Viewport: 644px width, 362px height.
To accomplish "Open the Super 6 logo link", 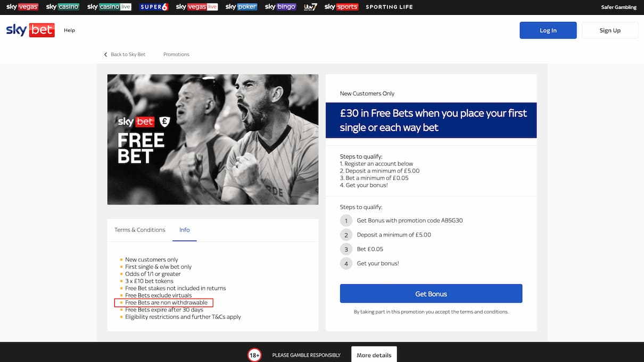I will coord(154,7).
